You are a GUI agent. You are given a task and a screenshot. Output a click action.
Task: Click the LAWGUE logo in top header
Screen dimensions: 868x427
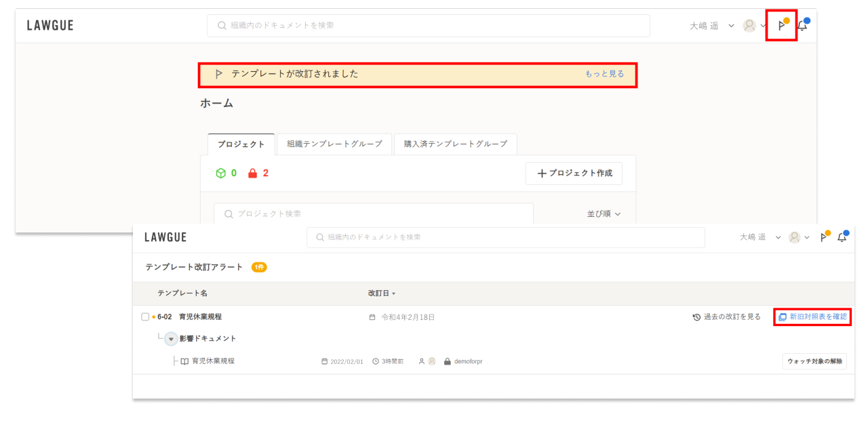point(50,26)
